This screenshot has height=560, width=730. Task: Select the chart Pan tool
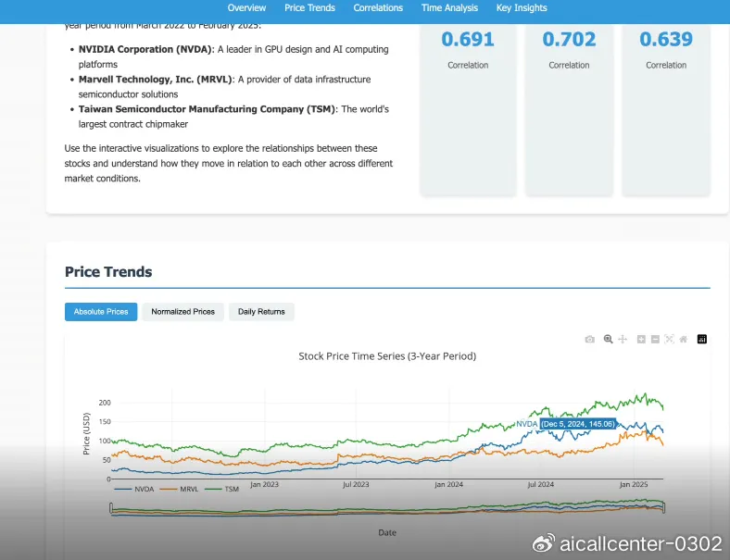[623, 339]
